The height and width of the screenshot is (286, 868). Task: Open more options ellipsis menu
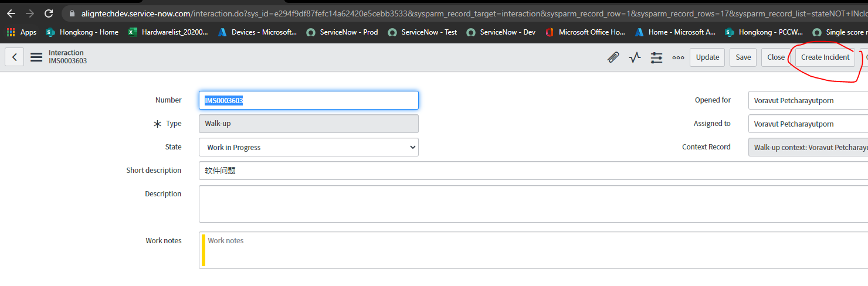pos(678,57)
